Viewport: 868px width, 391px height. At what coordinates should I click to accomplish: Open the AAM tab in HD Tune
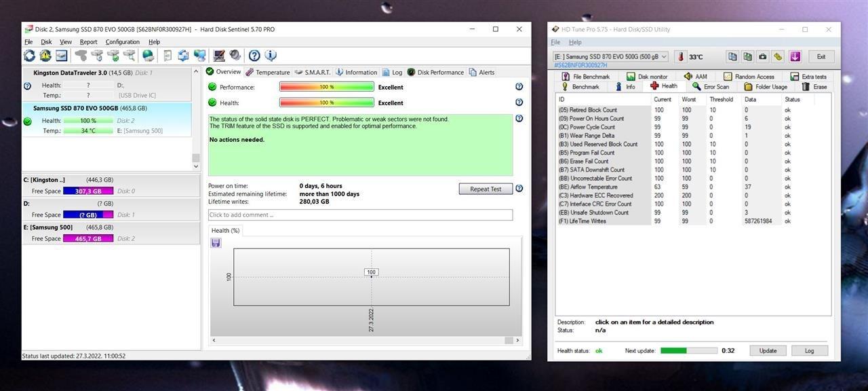pos(695,77)
